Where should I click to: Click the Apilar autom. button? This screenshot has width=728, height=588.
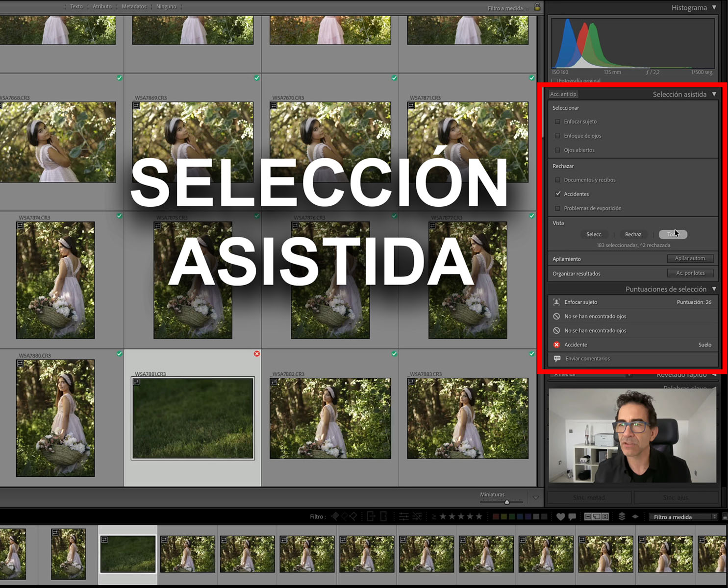691,258
